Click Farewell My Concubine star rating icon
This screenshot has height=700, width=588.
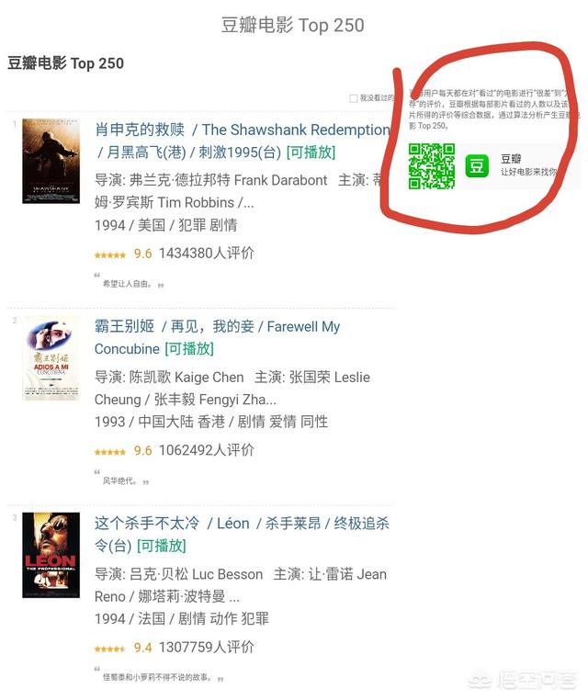(x=110, y=452)
